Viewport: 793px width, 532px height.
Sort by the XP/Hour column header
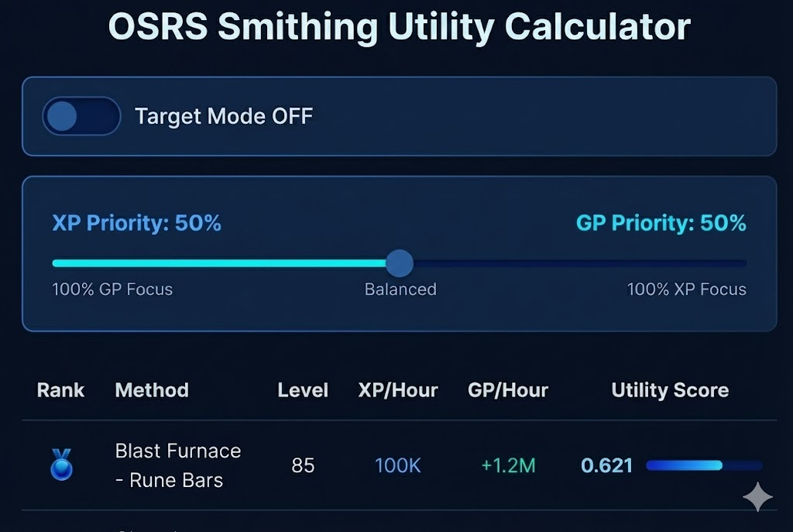397,390
